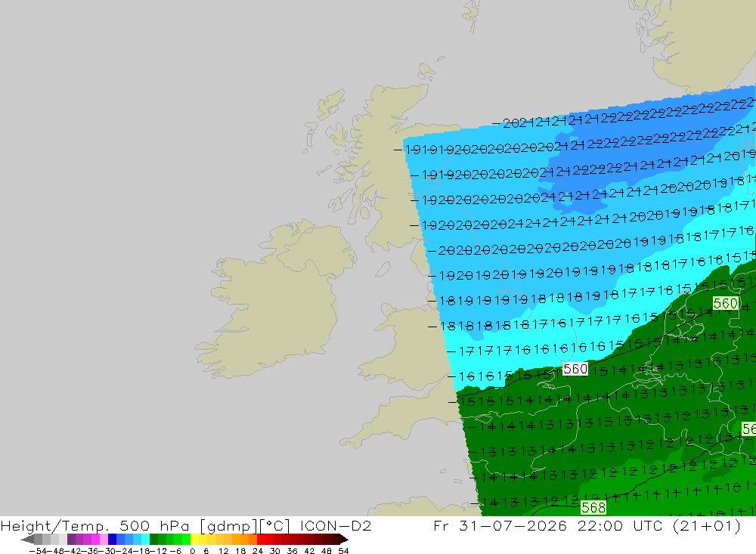The height and width of the screenshot is (554, 756).
Task: Click the grey left arrow of legend
Action: click(x=27, y=539)
